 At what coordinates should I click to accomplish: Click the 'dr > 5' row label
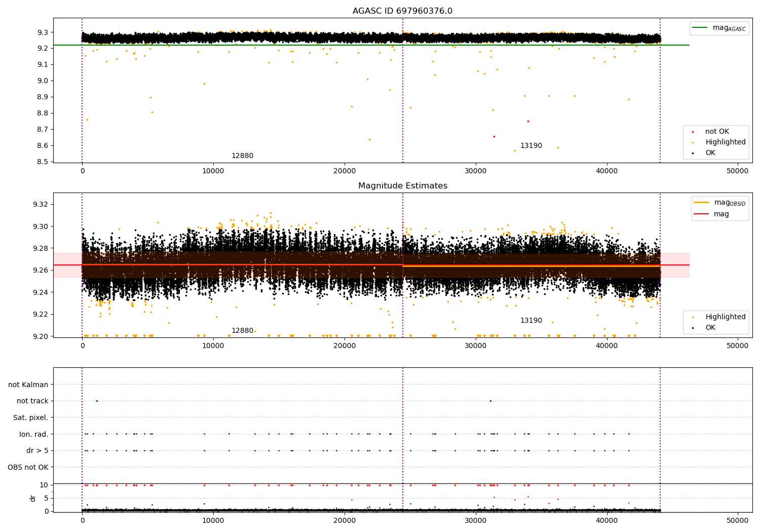tap(37, 450)
